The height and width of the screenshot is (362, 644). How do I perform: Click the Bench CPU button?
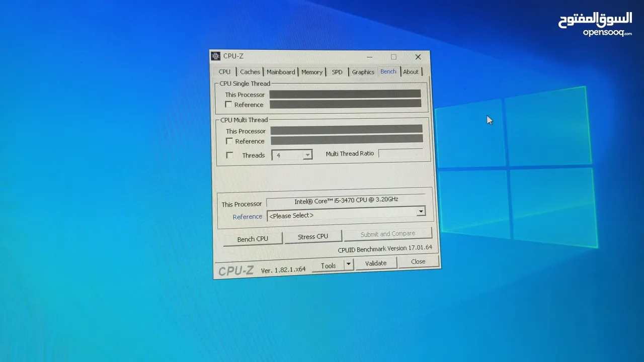[x=253, y=239]
